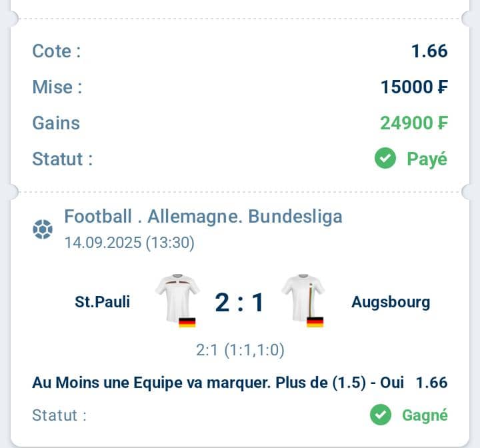Tap the Mise label
480x448 pixels.
tap(57, 87)
